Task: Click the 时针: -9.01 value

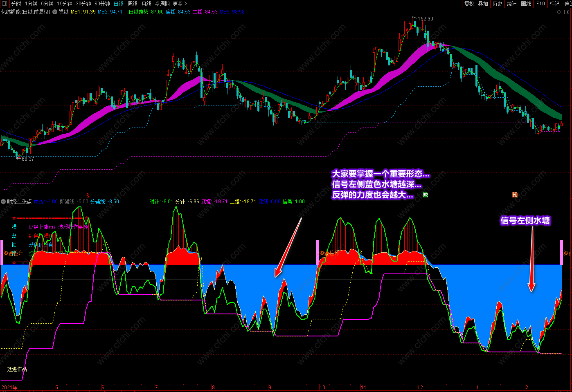Action: tap(161, 202)
